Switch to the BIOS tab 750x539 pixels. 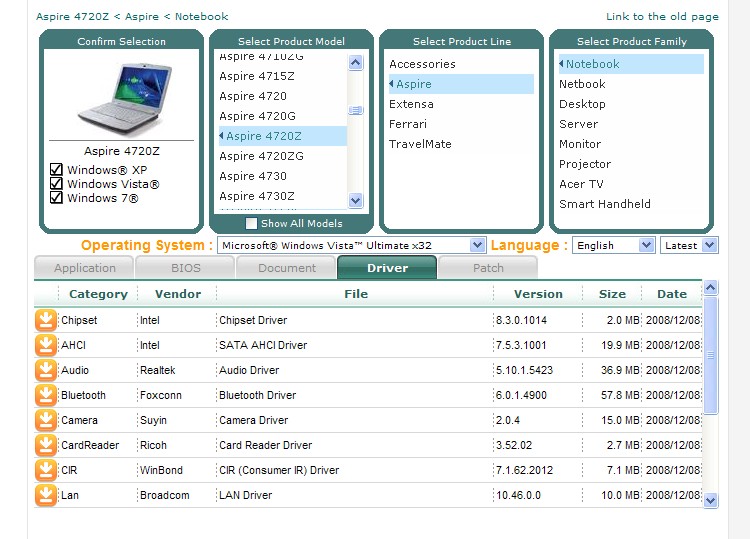pyautogui.click(x=186, y=268)
